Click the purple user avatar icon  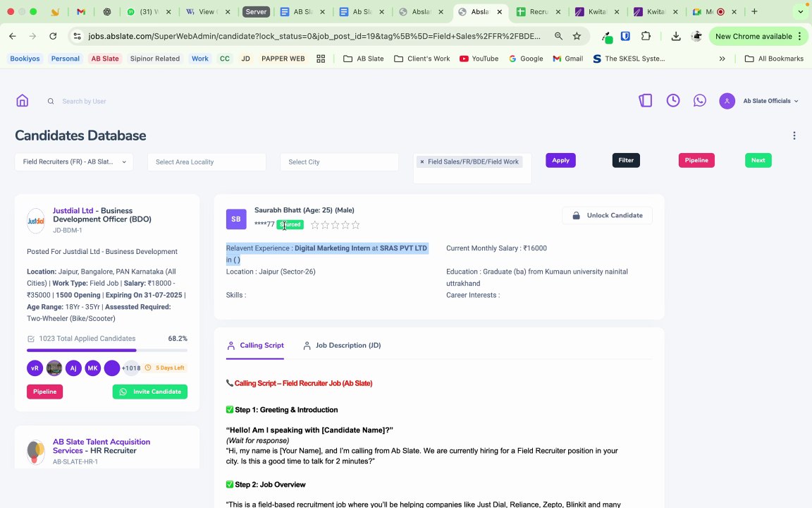[x=727, y=101]
